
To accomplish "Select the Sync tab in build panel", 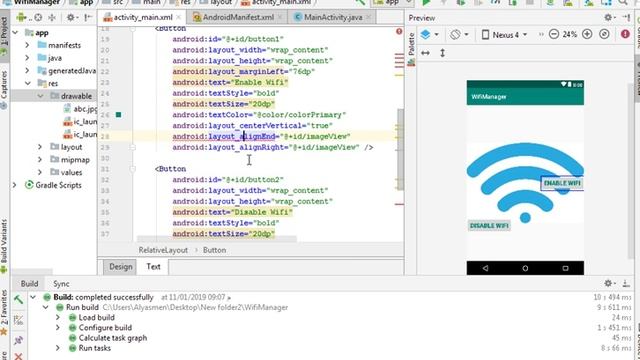I will coord(61,284).
